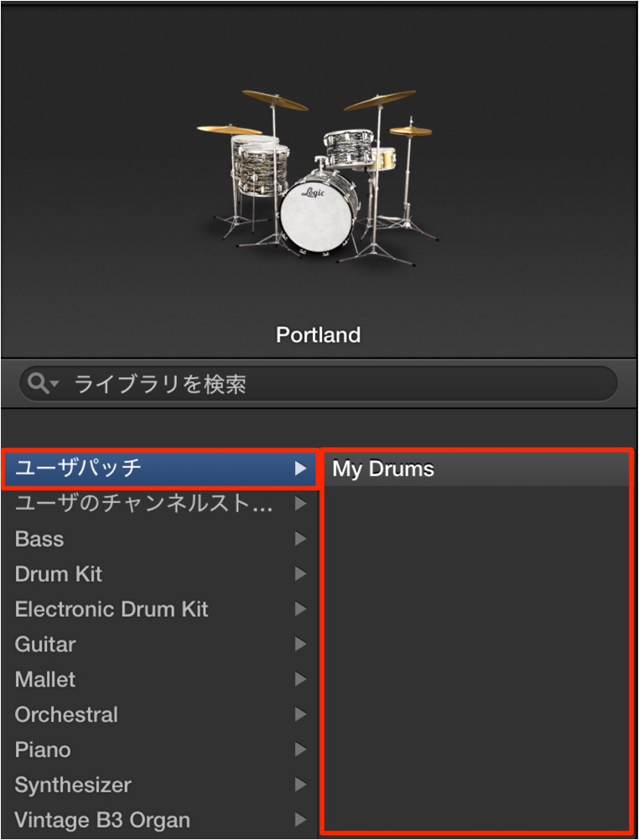The image size is (639, 840).
Task: Click the library search field
Action: point(319,384)
